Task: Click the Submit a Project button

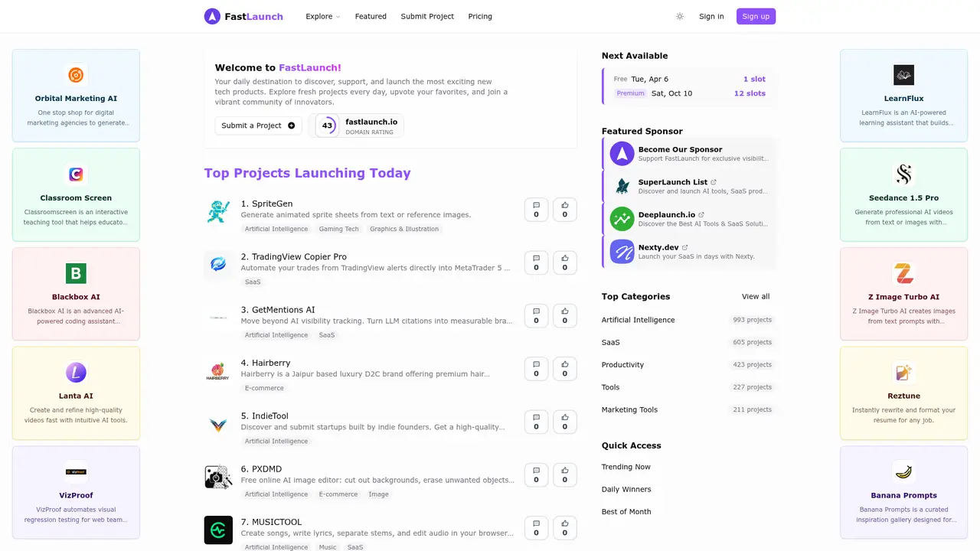Action: pos(258,126)
